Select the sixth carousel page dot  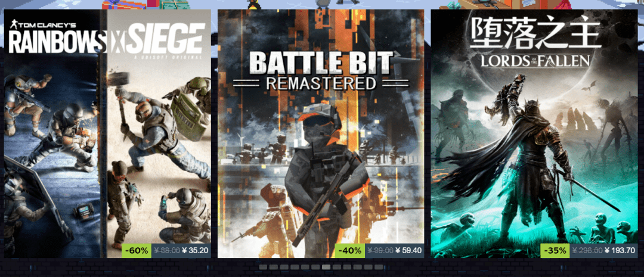point(315,267)
